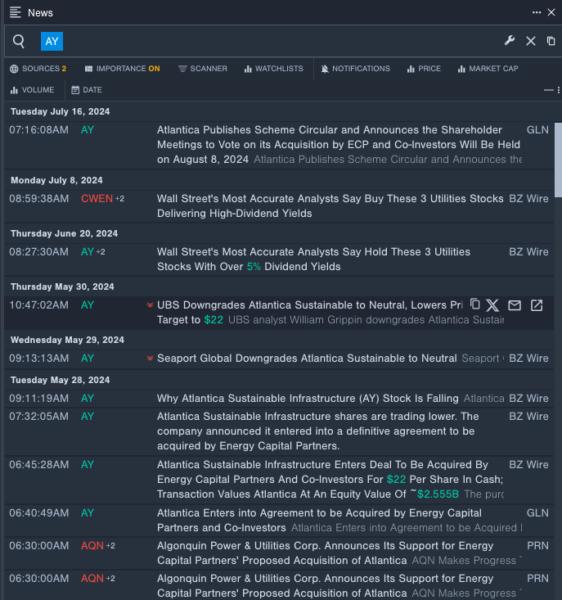
Task: Open the wrench settings icon
Action: pos(510,41)
